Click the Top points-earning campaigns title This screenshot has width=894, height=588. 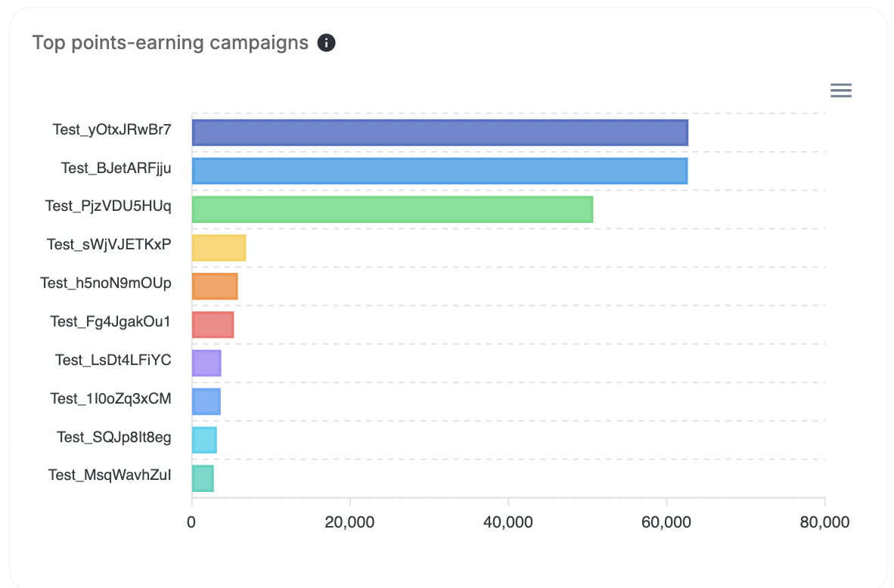168,42
